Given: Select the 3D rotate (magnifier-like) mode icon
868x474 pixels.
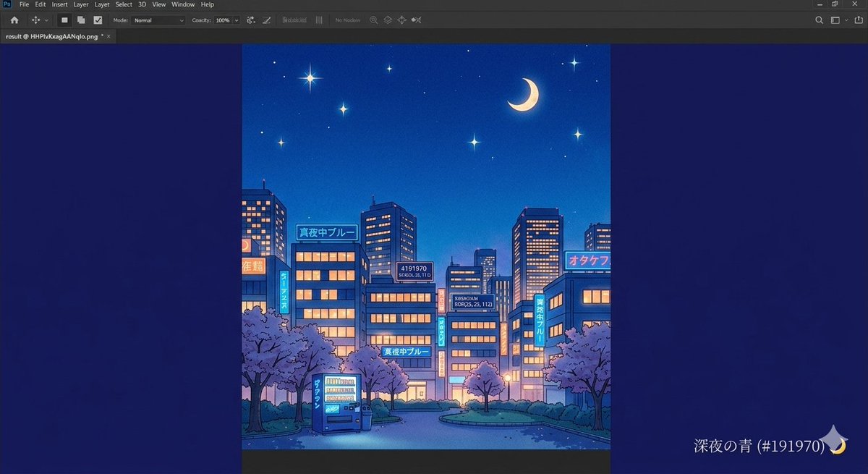Looking at the screenshot, I should 373,20.
